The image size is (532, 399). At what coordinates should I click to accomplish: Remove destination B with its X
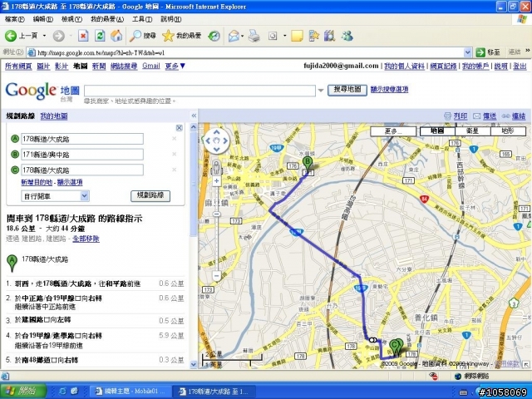[174, 154]
